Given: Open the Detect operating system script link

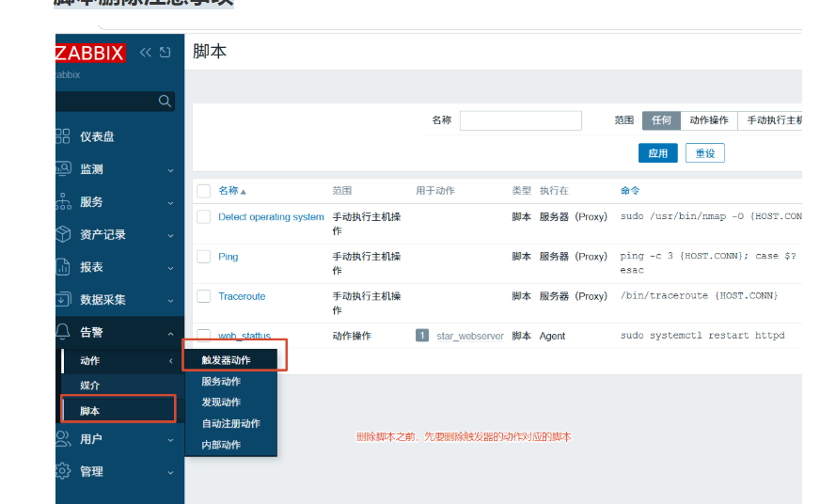Looking at the screenshot, I should point(271,216).
